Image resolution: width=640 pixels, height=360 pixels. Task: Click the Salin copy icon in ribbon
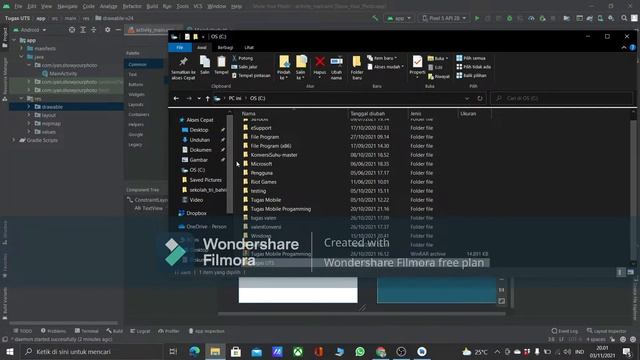[x=205, y=62]
